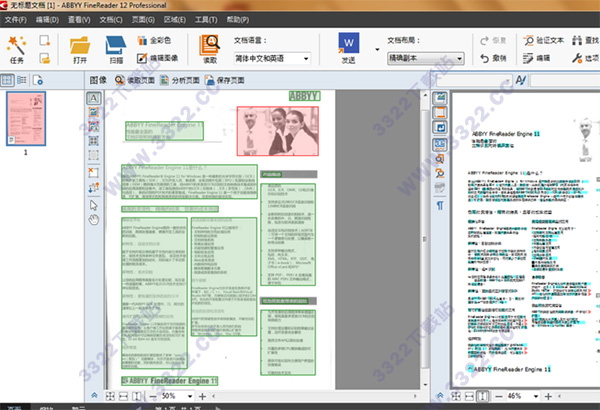Image resolution: width=600 pixels, height=410 pixels.
Task: Switch pages panel to thumbnails view
Action: [x=7, y=80]
